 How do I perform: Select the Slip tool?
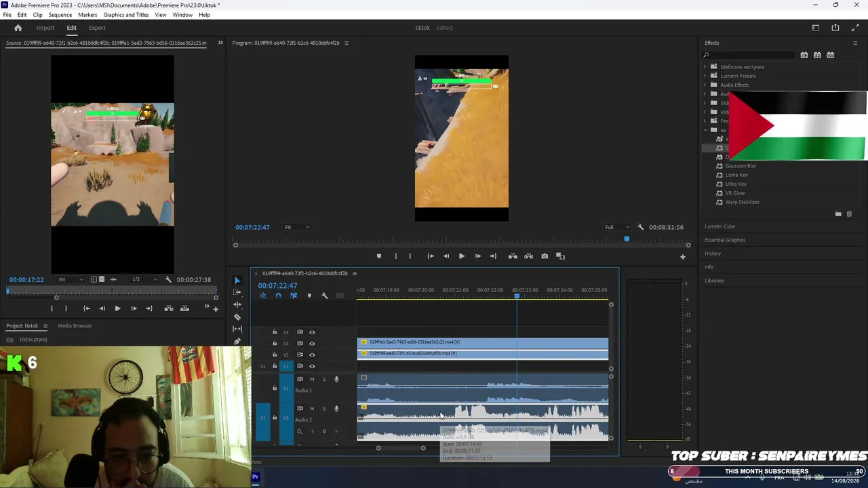click(x=237, y=329)
